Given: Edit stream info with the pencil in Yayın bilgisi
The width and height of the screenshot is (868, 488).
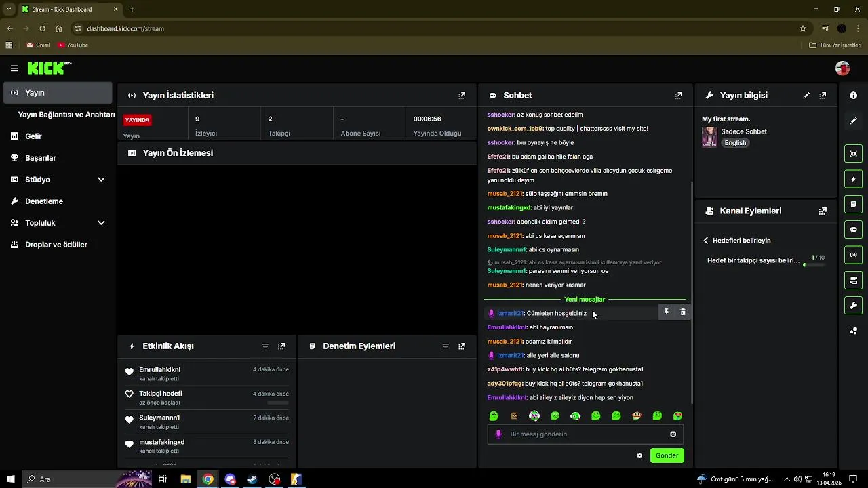Looking at the screenshot, I should tap(806, 96).
